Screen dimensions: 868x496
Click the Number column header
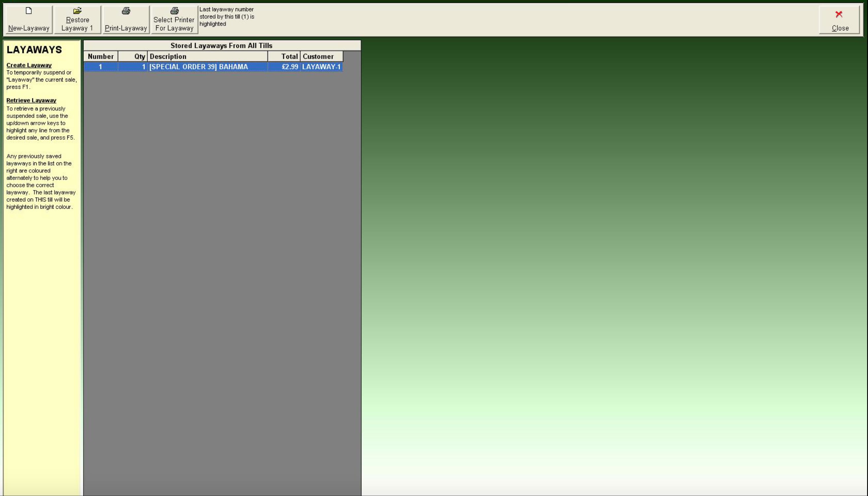pyautogui.click(x=101, y=56)
